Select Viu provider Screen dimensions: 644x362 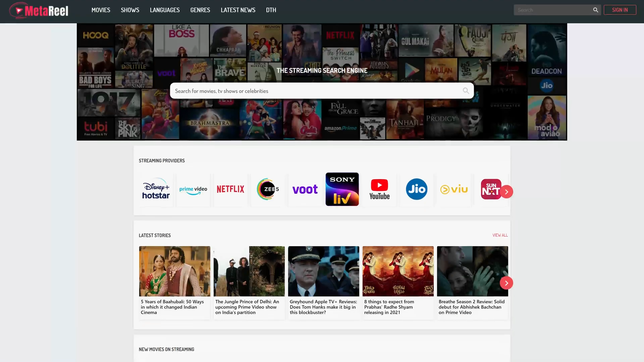click(x=454, y=189)
